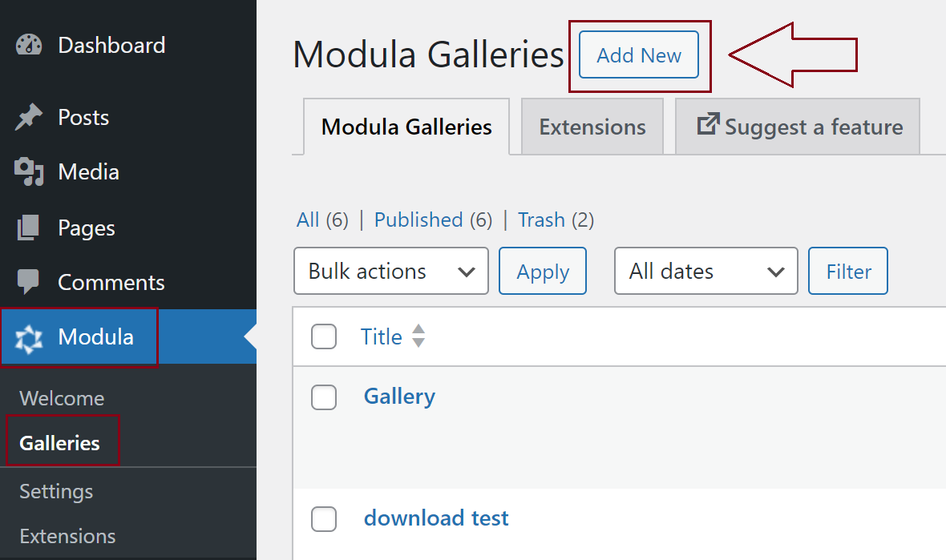Click the Media camera icon

(x=29, y=171)
